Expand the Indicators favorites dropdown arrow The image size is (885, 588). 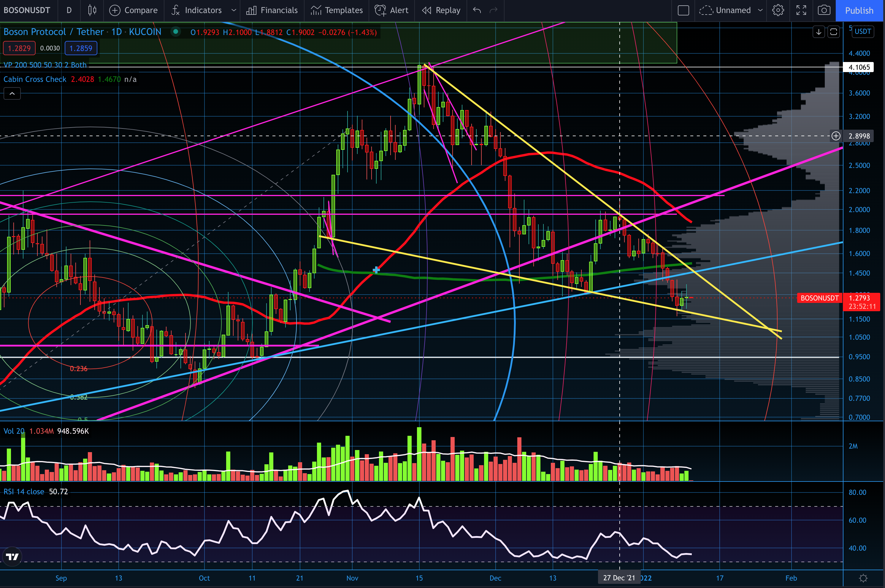tap(234, 10)
